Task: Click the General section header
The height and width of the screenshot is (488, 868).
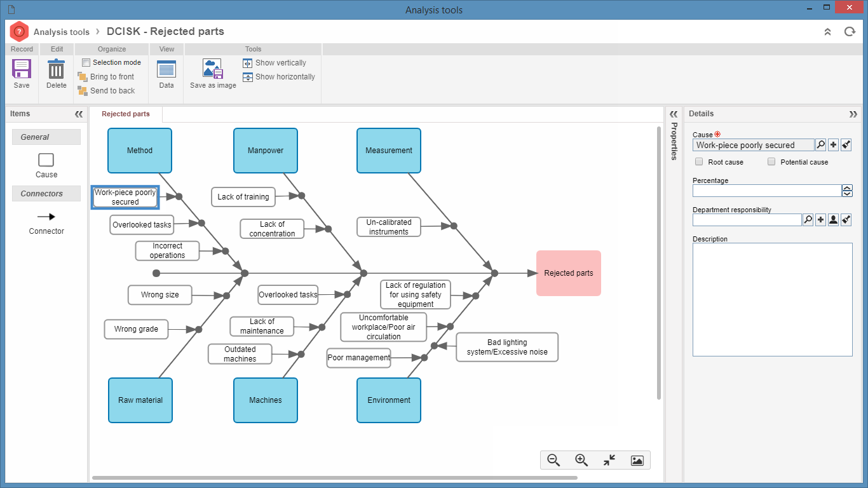Action: 46,137
